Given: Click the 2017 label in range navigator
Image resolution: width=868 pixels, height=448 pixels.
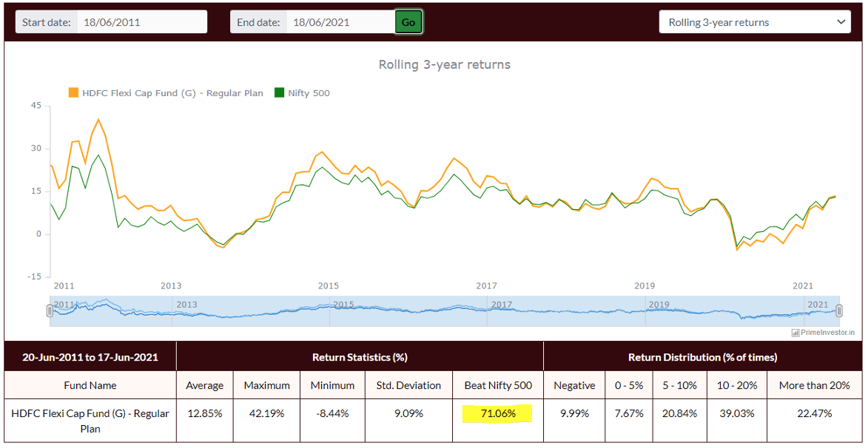Looking at the screenshot, I should [x=502, y=305].
